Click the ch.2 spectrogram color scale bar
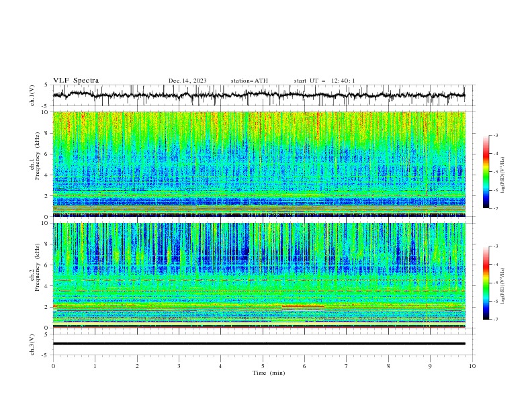532x411 pixels. coord(486,283)
